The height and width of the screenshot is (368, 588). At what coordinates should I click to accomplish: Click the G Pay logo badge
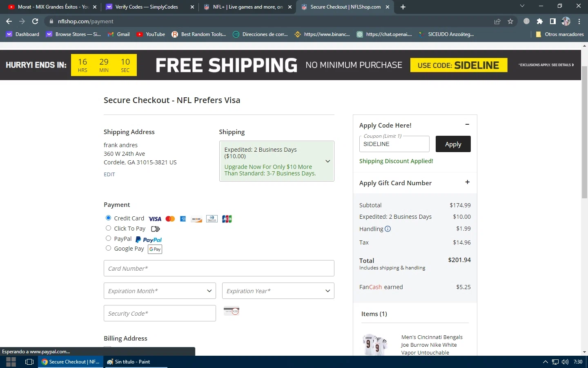155,249
